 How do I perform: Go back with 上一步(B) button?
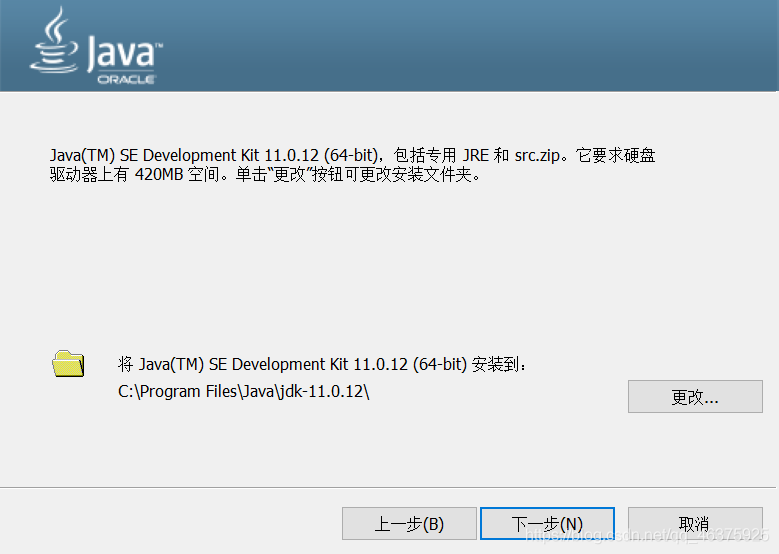click(409, 524)
